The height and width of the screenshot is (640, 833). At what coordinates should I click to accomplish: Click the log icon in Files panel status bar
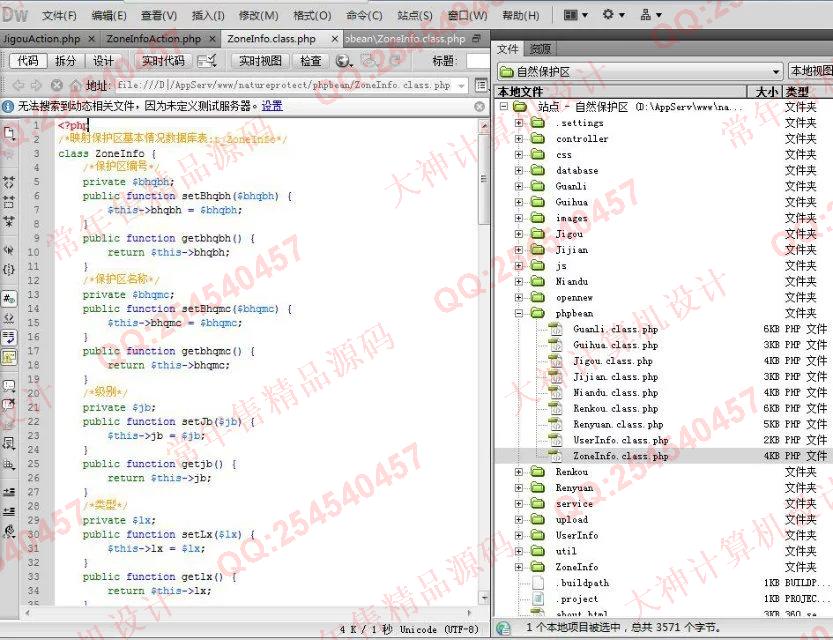coord(503,628)
